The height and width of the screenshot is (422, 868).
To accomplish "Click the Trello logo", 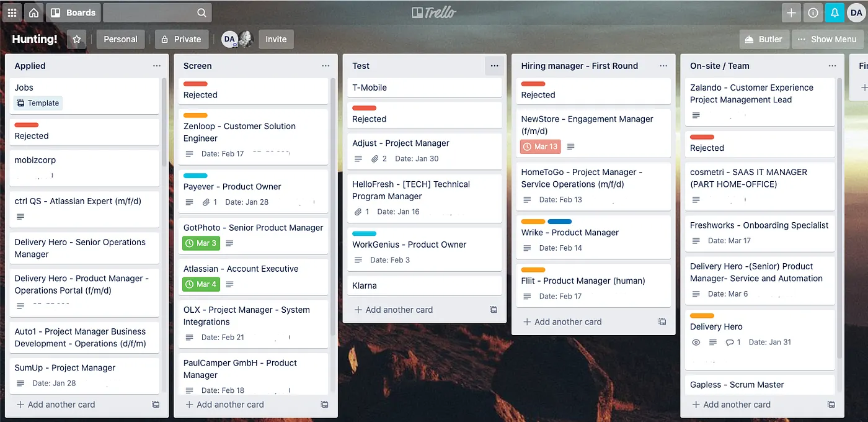I will pos(433,12).
